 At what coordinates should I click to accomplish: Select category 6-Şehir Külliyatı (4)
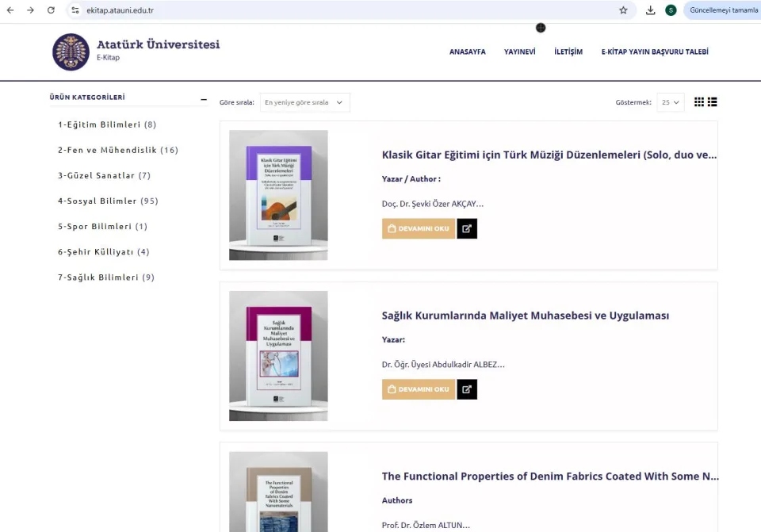[103, 252]
